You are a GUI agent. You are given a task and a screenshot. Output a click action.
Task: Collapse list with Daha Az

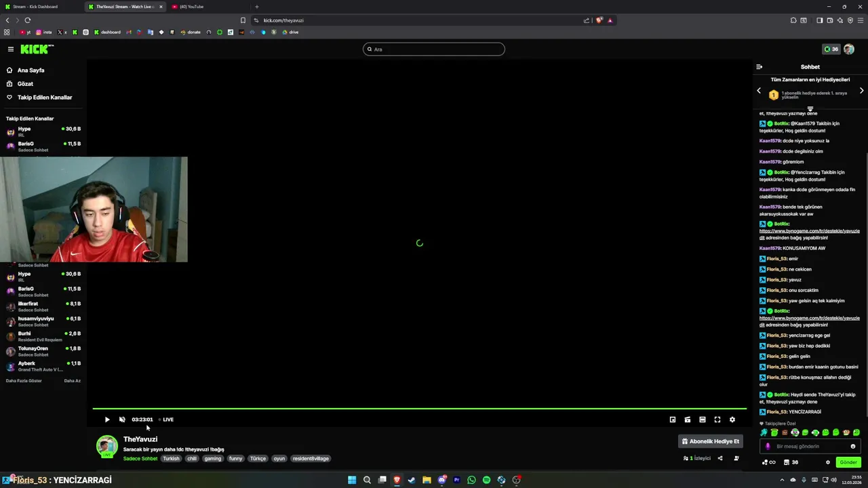(72, 381)
